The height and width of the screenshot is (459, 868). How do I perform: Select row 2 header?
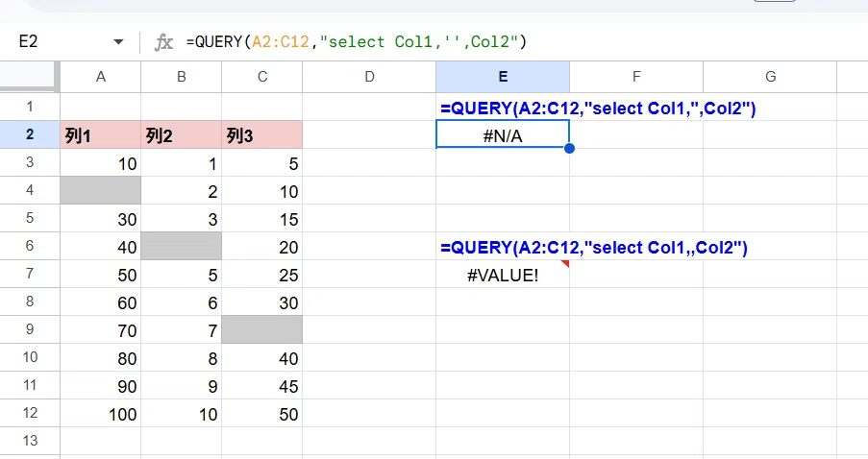30,134
